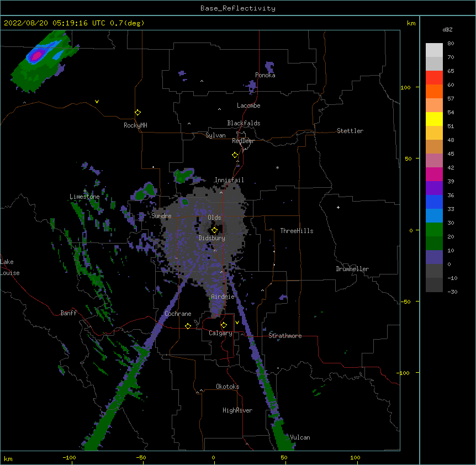Click the yellow diamond marker above RockyMH

click(137, 112)
